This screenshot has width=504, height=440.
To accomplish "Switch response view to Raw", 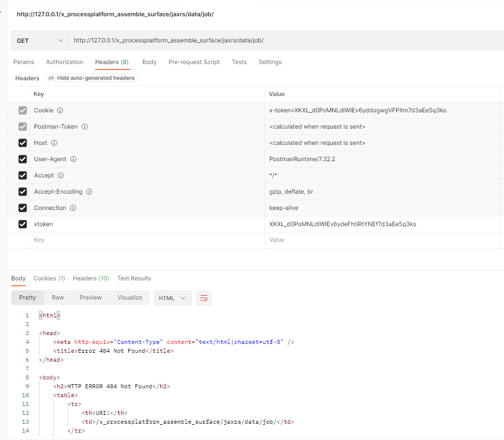I will click(x=58, y=298).
